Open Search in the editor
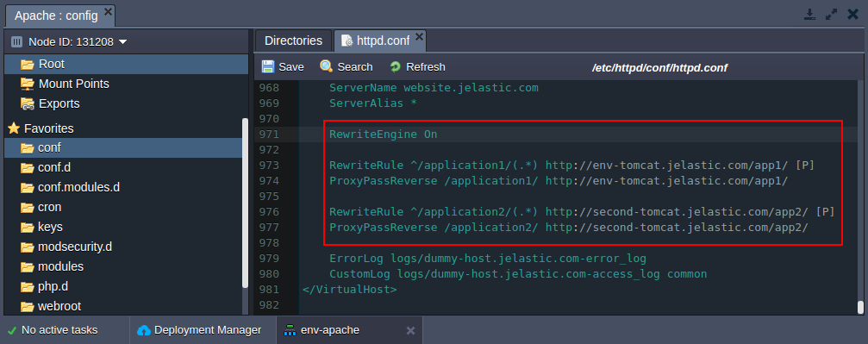Screen dimensions: 868x344 pos(347,66)
